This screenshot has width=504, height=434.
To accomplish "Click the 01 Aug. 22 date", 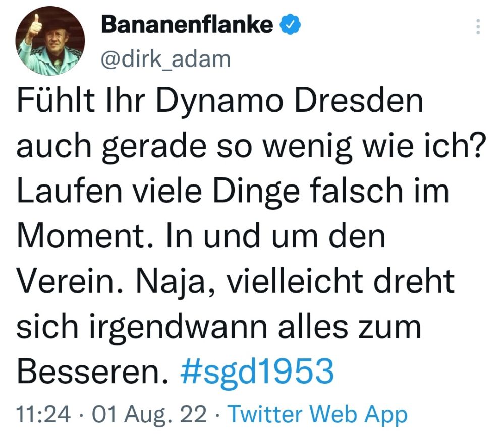I will (x=149, y=414).
